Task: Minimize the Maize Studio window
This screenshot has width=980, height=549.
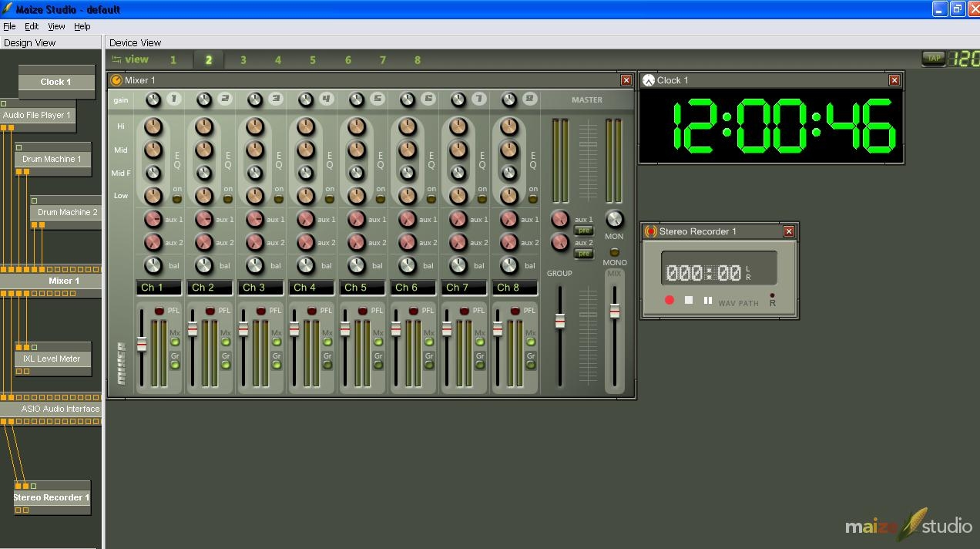Action: (x=939, y=9)
